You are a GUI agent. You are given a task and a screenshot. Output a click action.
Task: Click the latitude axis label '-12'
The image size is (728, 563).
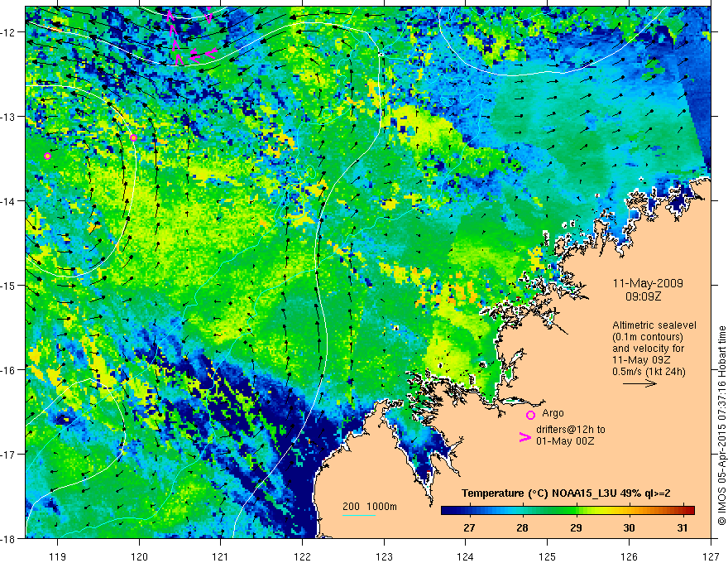(10, 32)
